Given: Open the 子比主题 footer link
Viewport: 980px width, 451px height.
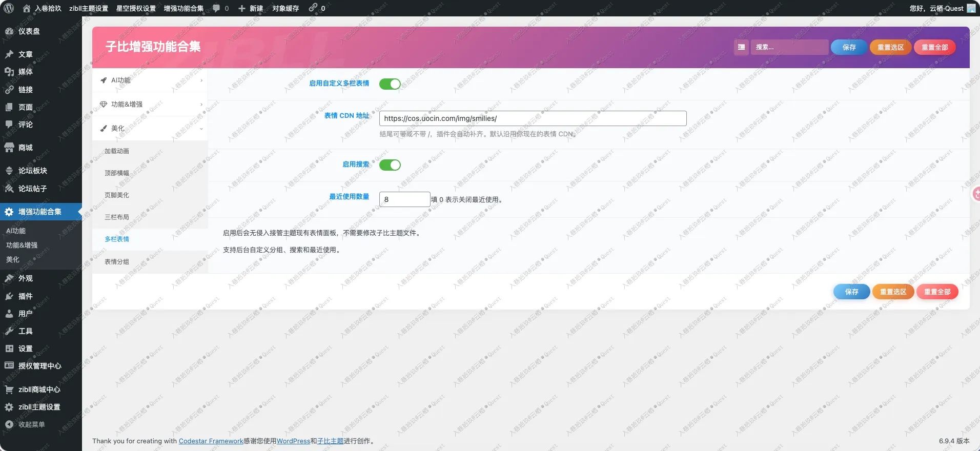Looking at the screenshot, I should click(x=330, y=441).
